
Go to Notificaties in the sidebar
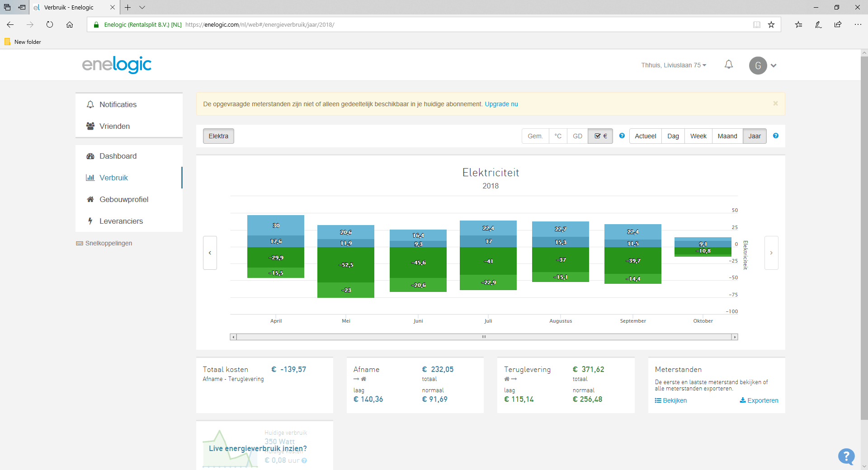[129, 104]
